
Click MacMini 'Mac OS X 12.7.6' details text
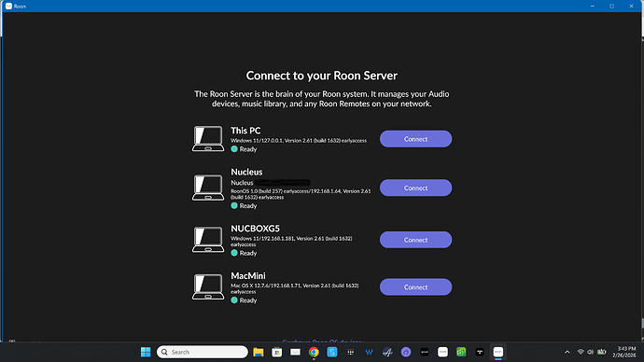[x=295, y=288]
